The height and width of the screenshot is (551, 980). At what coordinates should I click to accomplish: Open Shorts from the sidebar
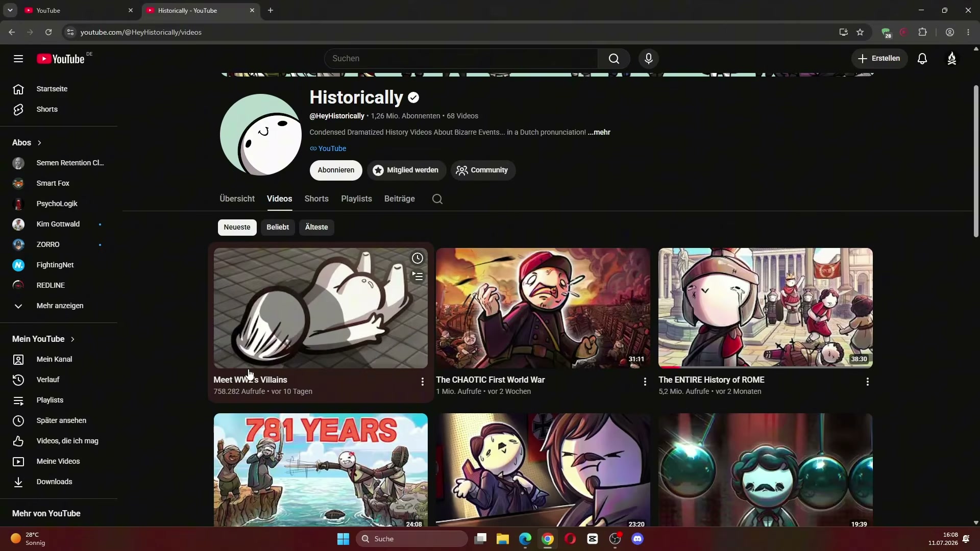[x=59, y=110]
